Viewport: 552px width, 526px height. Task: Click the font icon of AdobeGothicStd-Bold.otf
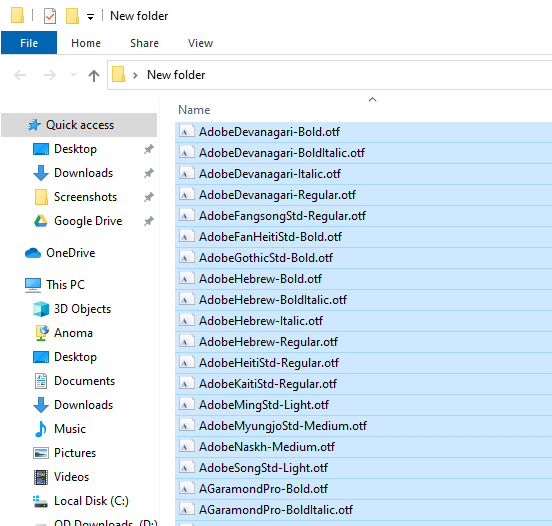click(186, 258)
